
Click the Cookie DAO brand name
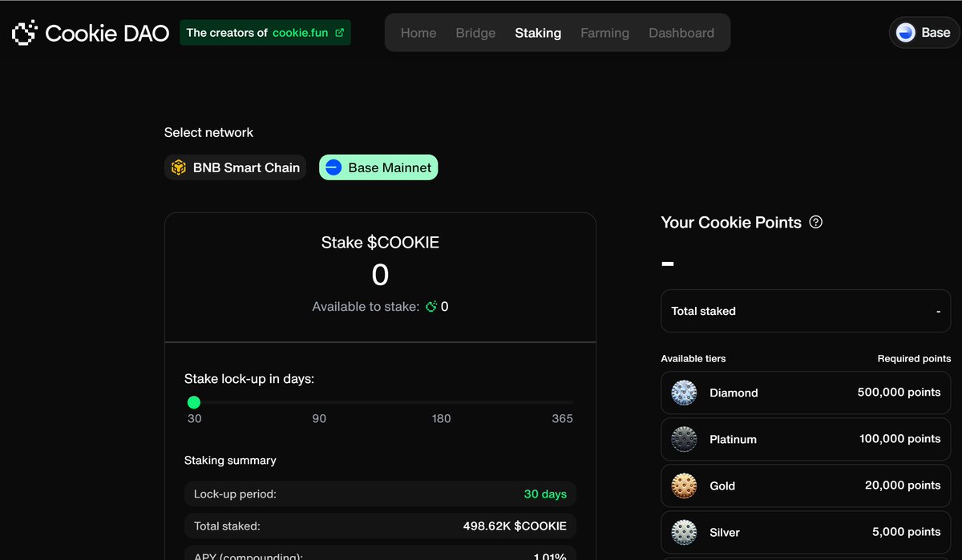coord(107,33)
